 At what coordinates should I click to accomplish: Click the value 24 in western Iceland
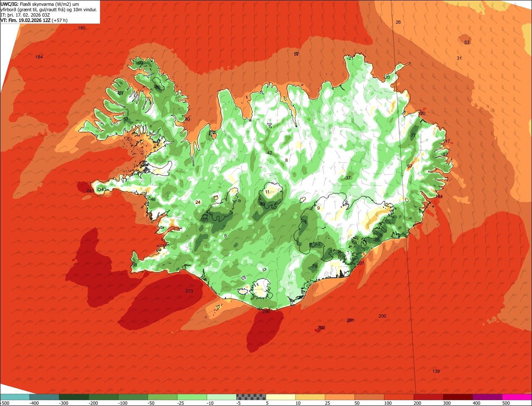pyautogui.click(x=198, y=202)
